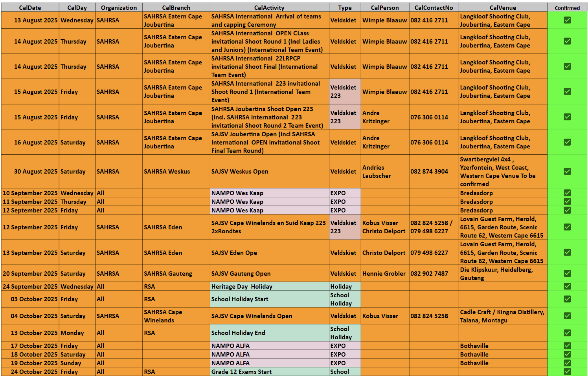Click the 'Andries Laubscher' person cell
The width and height of the screenshot is (588, 377).
385,171
